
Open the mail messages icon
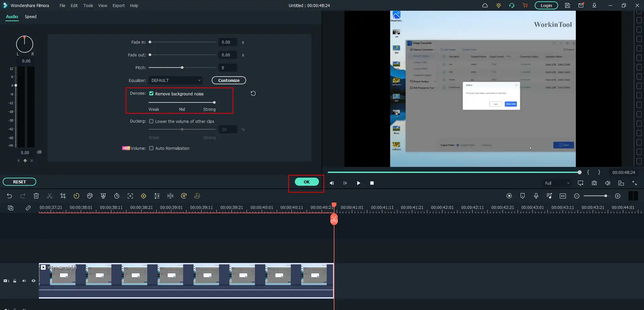coord(581,5)
